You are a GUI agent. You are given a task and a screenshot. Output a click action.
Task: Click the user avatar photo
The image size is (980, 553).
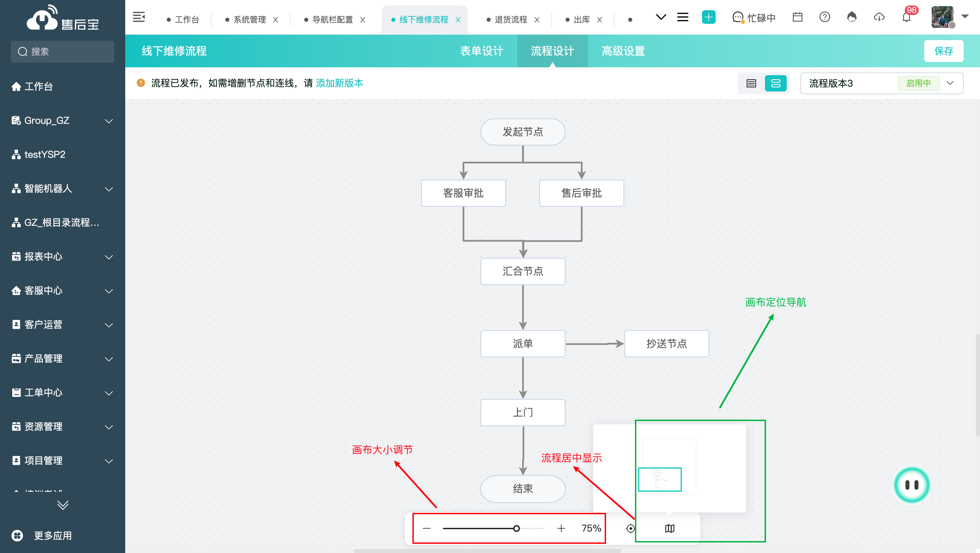pyautogui.click(x=942, y=17)
